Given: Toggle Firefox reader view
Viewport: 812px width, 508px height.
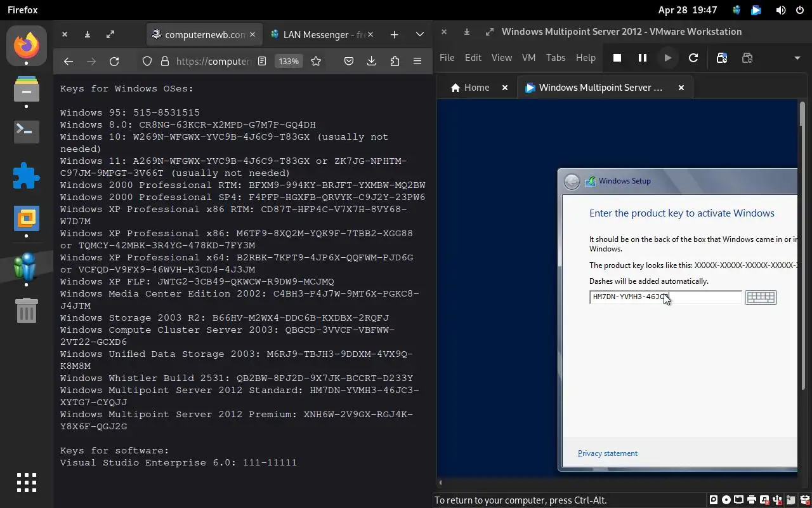Looking at the screenshot, I should [x=262, y=61].
